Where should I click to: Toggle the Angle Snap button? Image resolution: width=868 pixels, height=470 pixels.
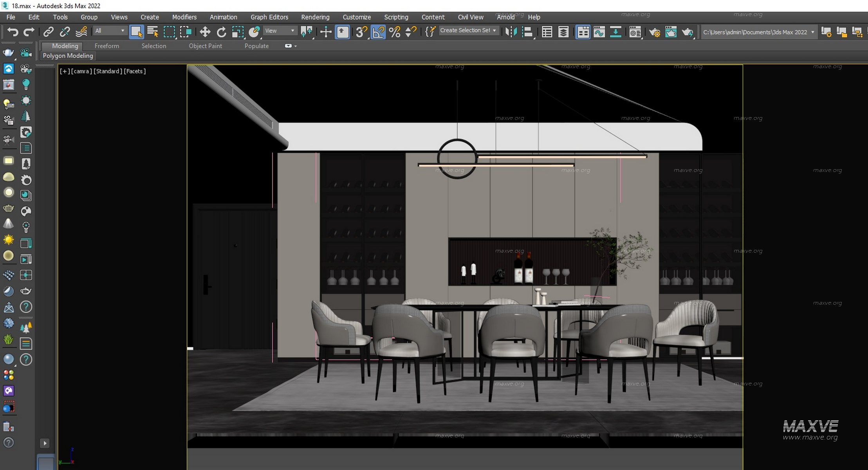click(x=378, y=32)
